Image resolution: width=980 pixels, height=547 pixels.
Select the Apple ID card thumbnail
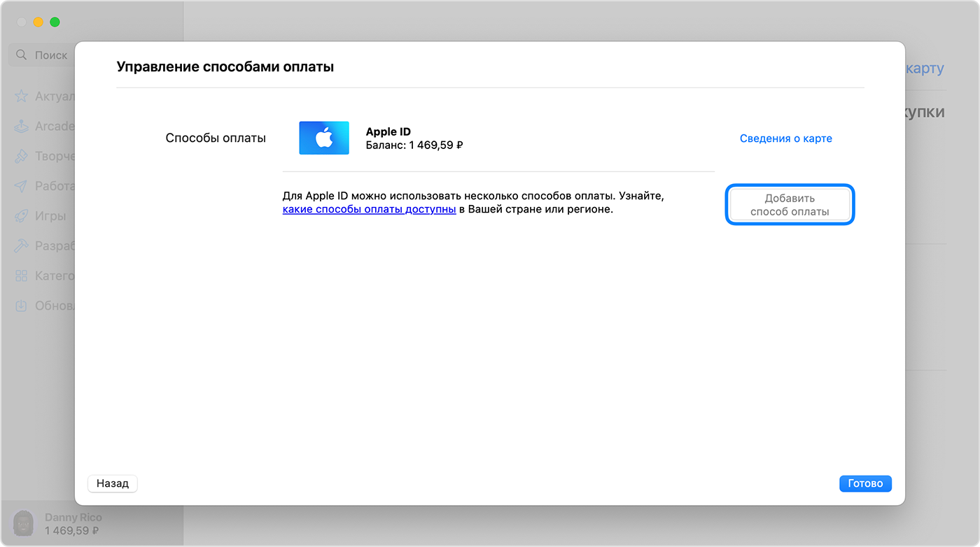click(x=324, y=138)
